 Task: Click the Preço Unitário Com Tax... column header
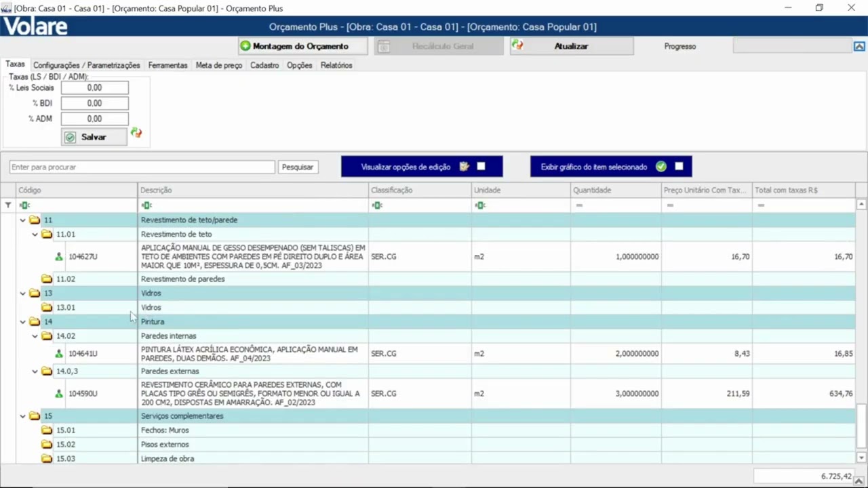[707, 190]
